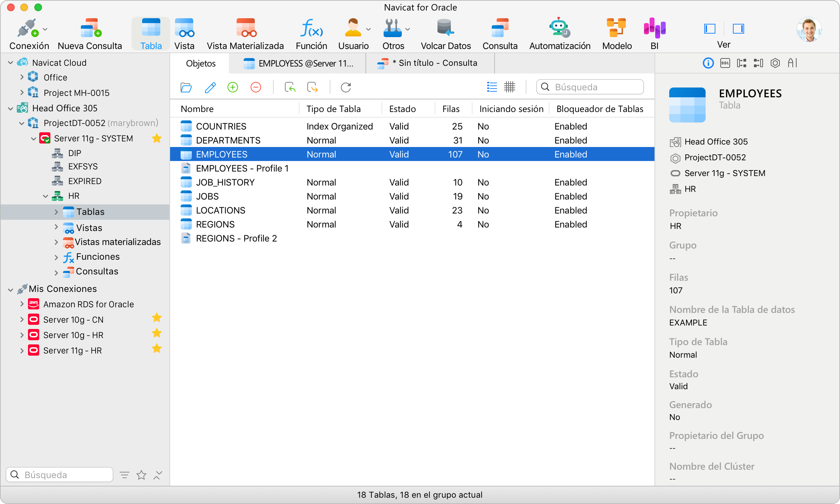Viewport: 840px width, 504px height.
Task: Click the Función f(x) icon
Action: [311, 28]
